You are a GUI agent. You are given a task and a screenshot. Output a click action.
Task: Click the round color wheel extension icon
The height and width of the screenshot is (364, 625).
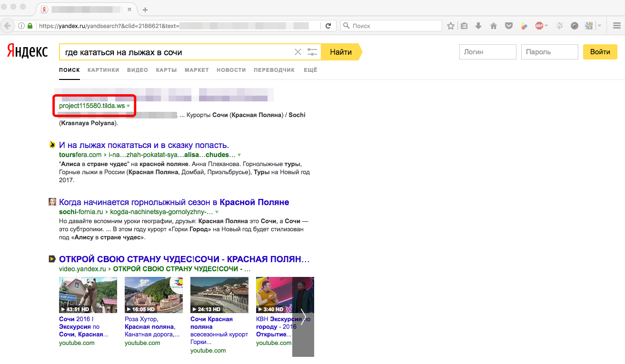click(575, 26)
